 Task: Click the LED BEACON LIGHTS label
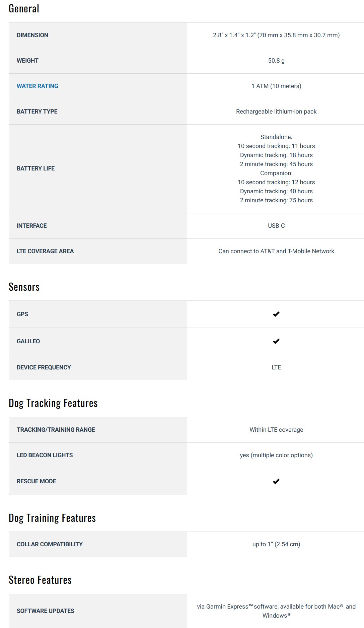pyautogui.click(x=45, y=455)
